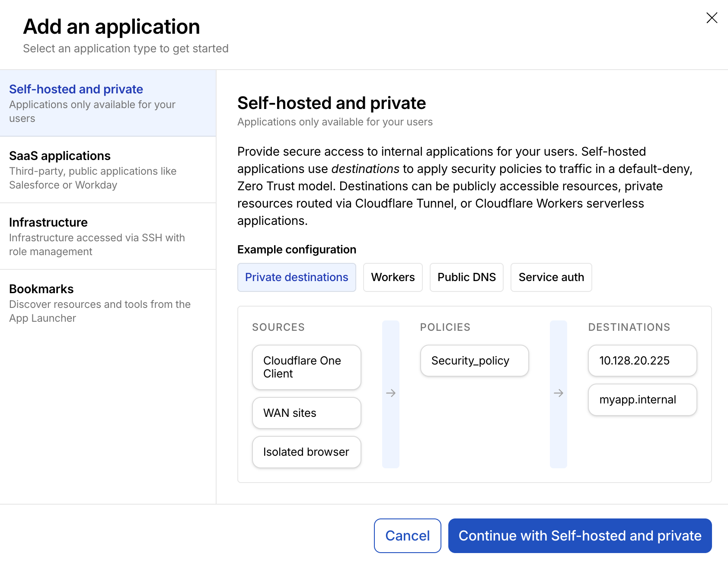
Task: Switch to Private destinations example tab
Action: (x=297, y=277)
